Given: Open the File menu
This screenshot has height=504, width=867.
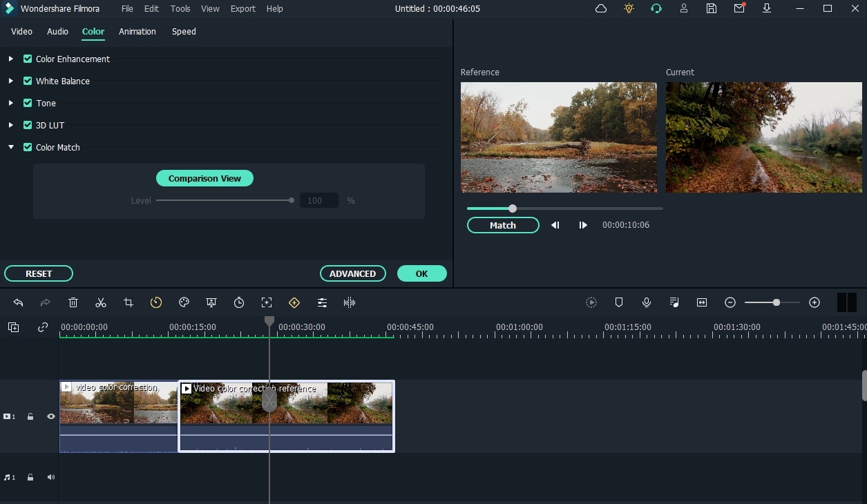Looking at the screenshot, I should coord(127,9).
